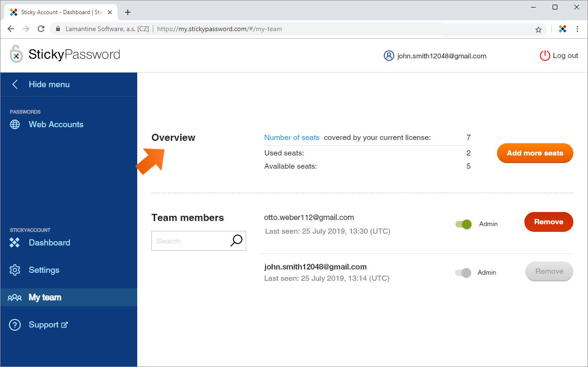The image size is (588, 367).
Task: Click the Lamantine Software, a.s. [CZ] certificate label
Action: click(107, 29)
